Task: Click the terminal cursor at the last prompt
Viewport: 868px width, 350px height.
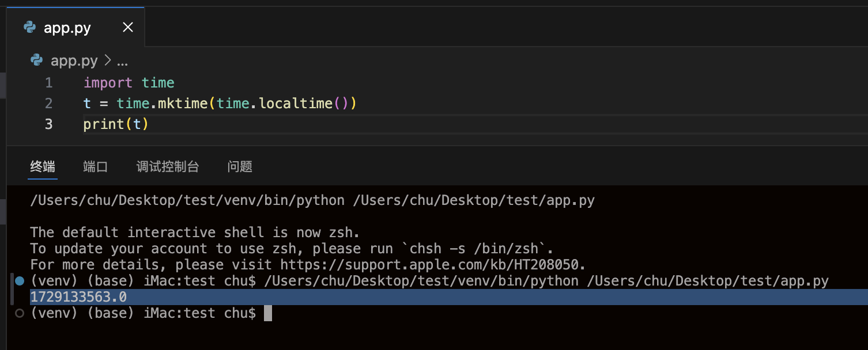Action: pos(267,313)
